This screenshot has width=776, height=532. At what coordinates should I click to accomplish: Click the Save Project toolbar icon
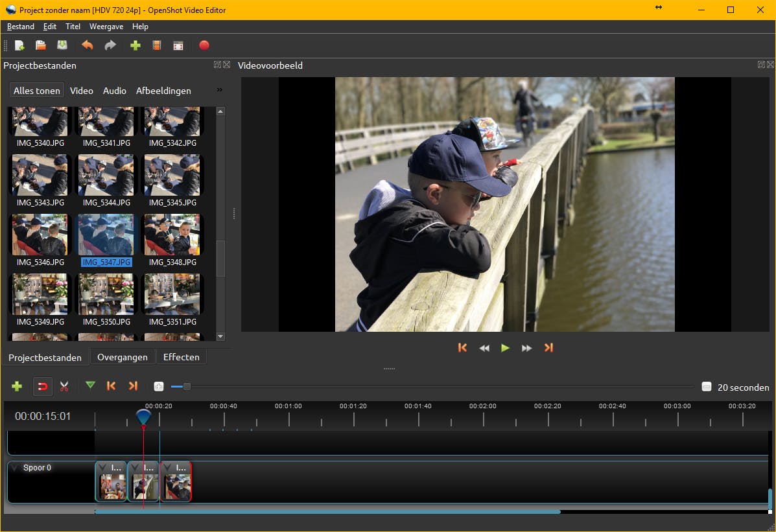pos(62,45)
